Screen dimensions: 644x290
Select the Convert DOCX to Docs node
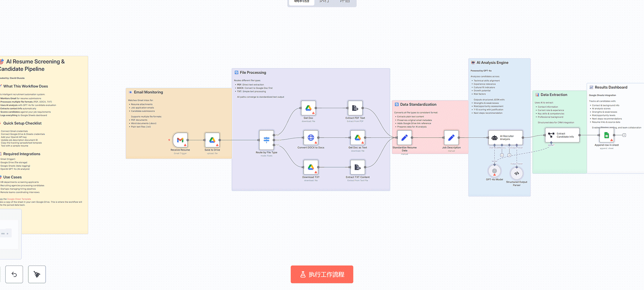coord(311,138)
